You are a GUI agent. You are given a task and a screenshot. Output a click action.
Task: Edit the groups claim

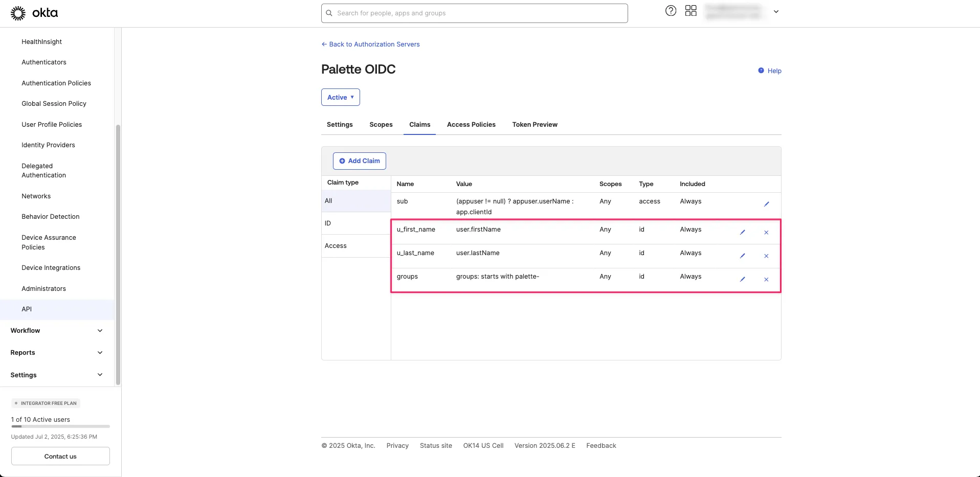[742, 279]
